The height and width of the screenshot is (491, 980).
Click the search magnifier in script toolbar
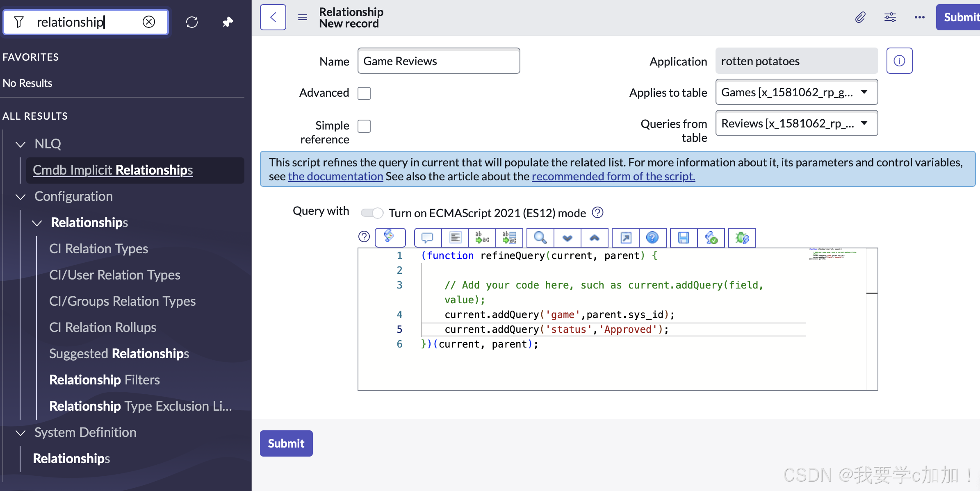[x=540, y=238]
